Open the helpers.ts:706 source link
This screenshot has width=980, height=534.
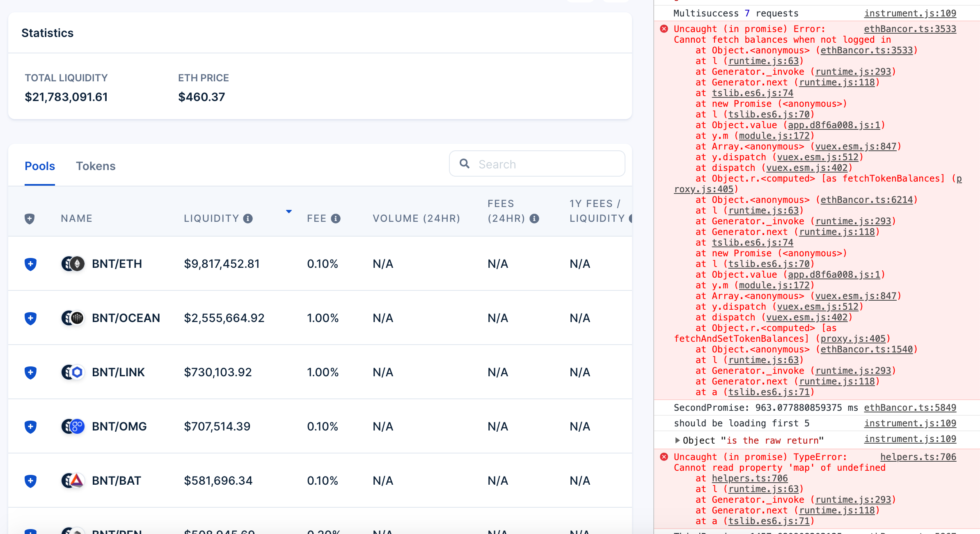[x=918, y=457]
